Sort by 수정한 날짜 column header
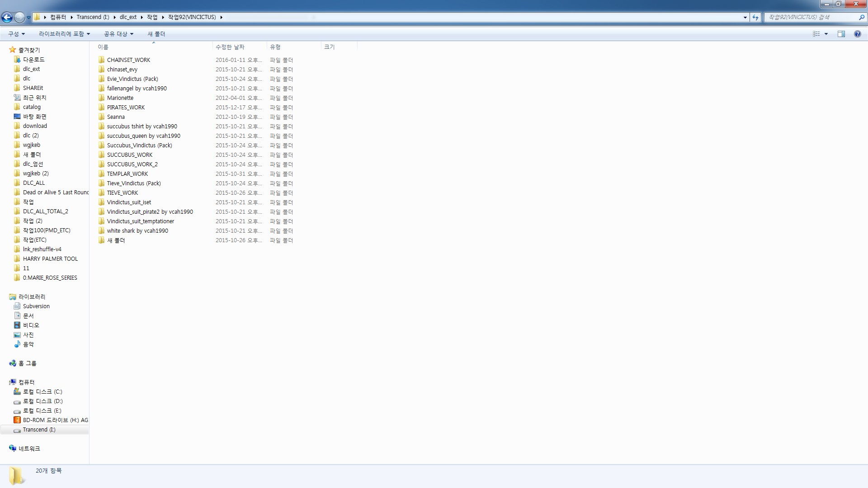This screenshot has height=488, width=868. tap(230, 47)
